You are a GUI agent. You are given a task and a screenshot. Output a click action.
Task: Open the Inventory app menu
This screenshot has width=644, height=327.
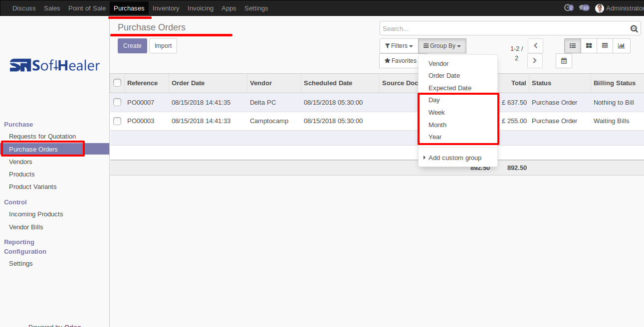[166, 8]
